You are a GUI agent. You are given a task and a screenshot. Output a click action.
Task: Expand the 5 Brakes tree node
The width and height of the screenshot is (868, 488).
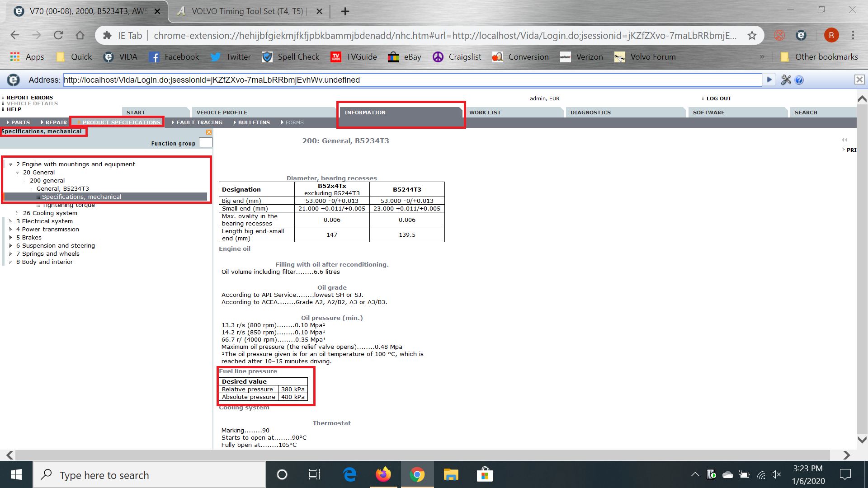(x=10, y=238)
